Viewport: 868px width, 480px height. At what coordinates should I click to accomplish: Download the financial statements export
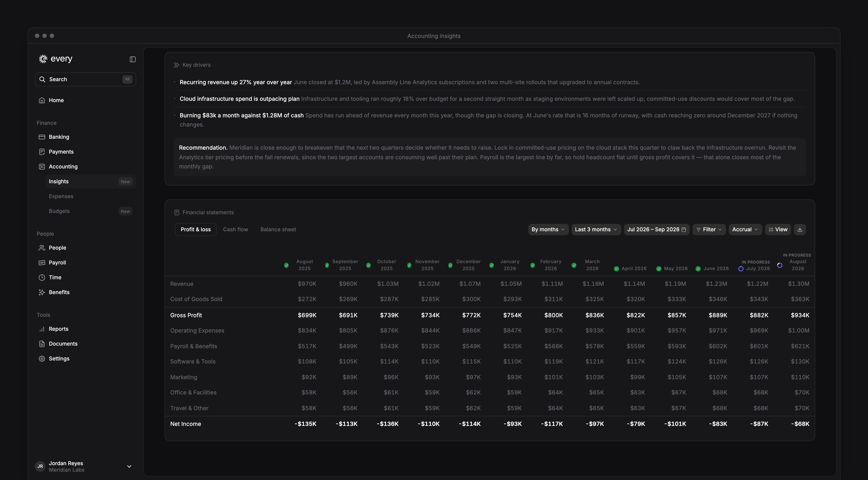click(x=800, y=229)
